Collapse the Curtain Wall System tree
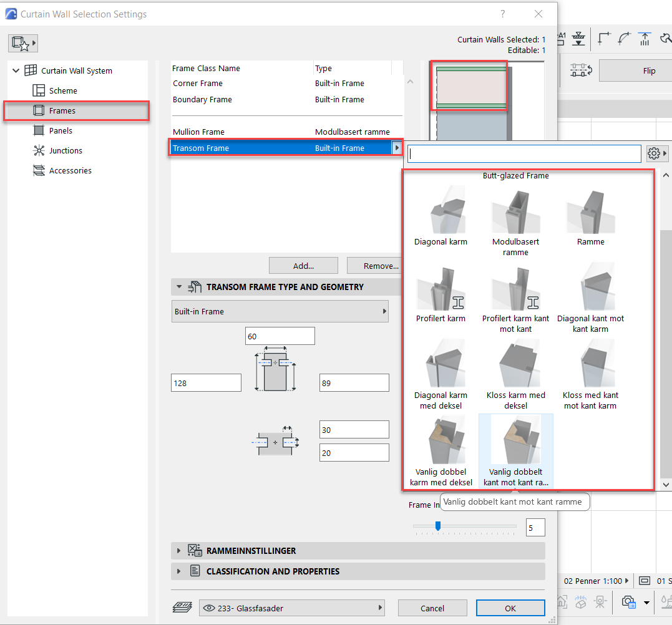Viewport: 672px width, 625px height. [16, 70]
